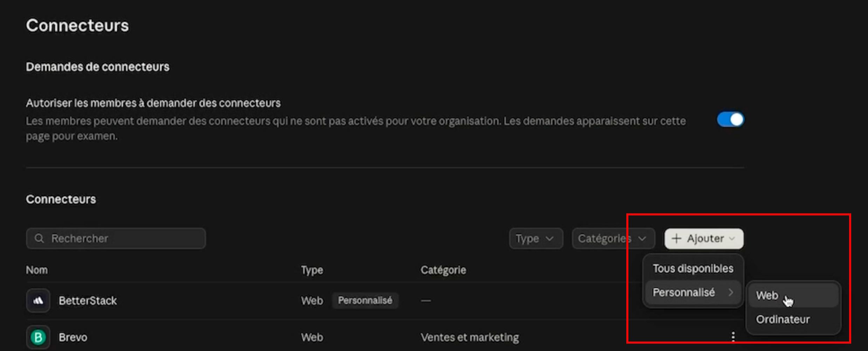Click the Brevo connector icon
Viewport: 868px width, 351px height.
pyautogui.click(x=38, y=337)
